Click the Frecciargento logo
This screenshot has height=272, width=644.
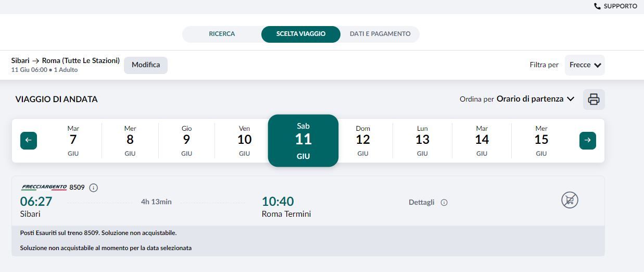click(44, 187)
